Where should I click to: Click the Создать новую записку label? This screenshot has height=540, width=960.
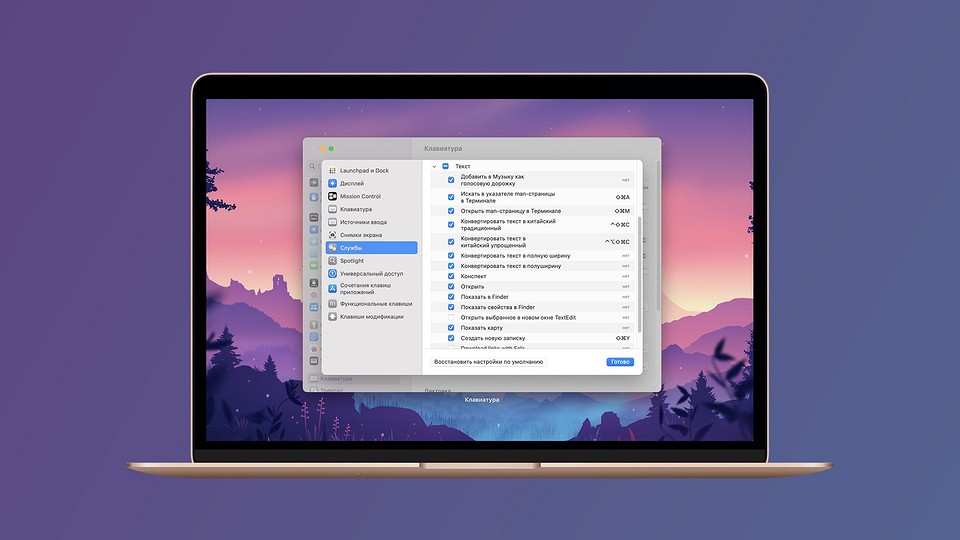(493, 338)
